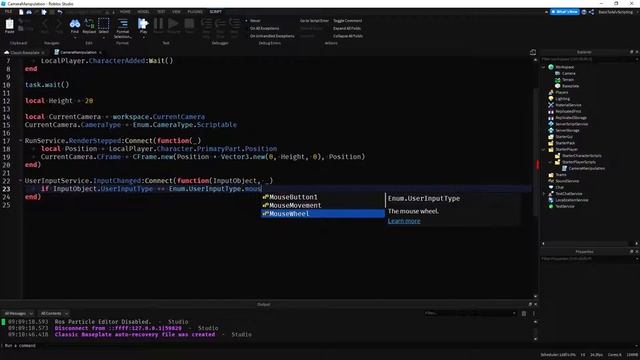This screenshot has width=640, height=360.
Task: Click the share icon in top-right title area
Action: click(591, 12)
